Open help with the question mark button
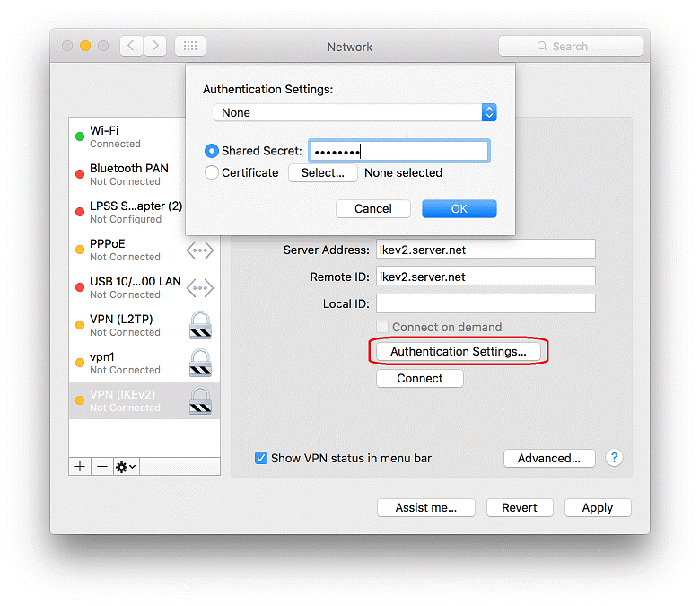Screen dimensions: 700x606 click(614, 458)
